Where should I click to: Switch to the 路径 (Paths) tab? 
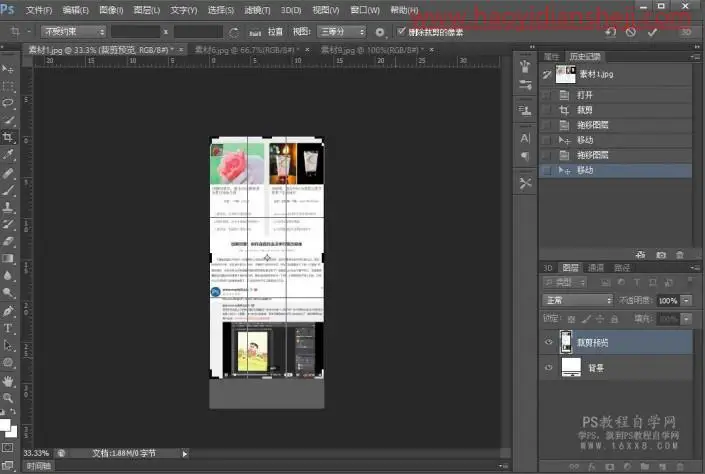pyautogui.click(x=622, y=268)
